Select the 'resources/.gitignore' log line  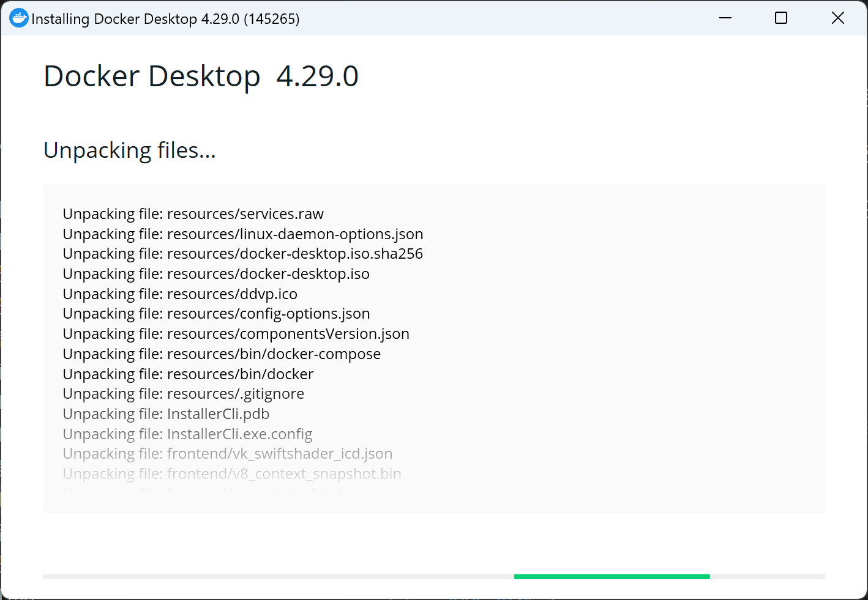[x=183, y=394]
